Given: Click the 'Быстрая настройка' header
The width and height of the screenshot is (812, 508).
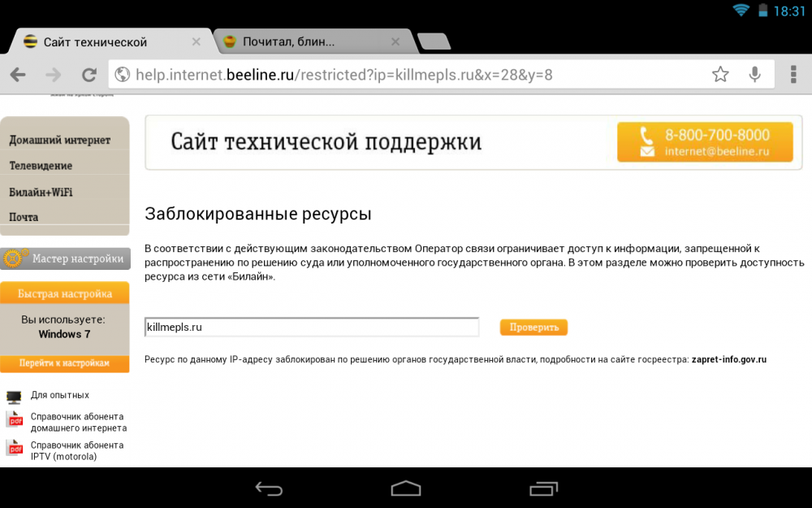Looking at the screenshot, I should coord(65,293).
